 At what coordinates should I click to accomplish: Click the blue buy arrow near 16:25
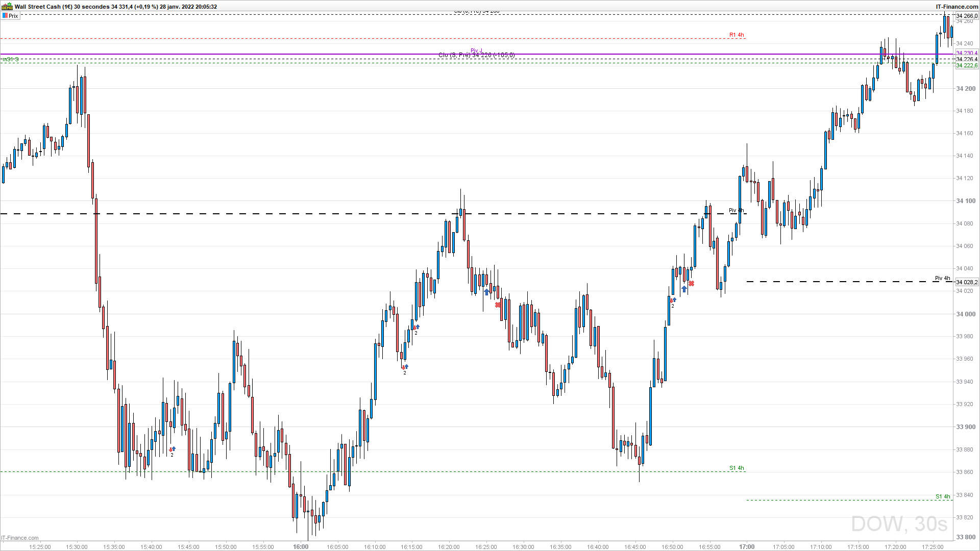coord(487,292)
